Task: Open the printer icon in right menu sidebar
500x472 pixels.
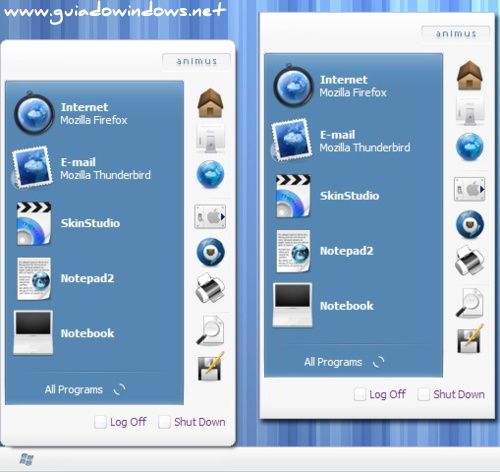Action: 469,261
